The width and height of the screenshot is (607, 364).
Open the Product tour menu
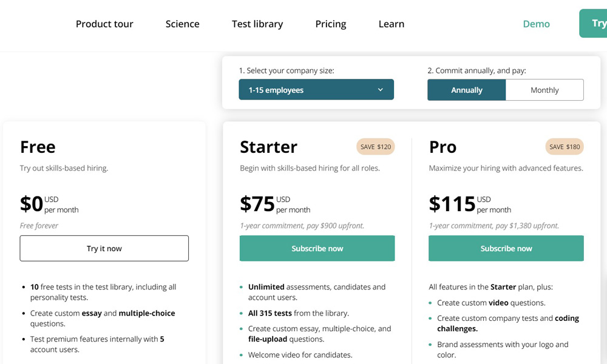[x=104, y=24]
